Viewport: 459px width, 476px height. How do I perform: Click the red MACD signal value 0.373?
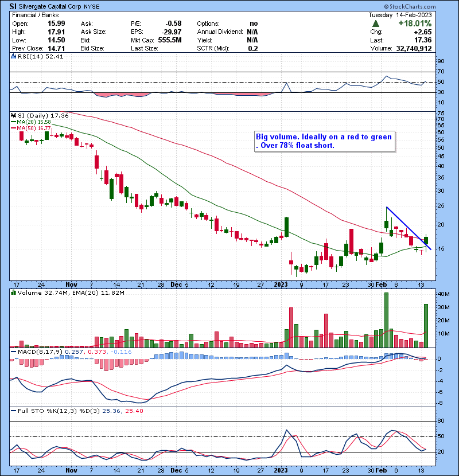pyautogui.click(x=97, y=352)
